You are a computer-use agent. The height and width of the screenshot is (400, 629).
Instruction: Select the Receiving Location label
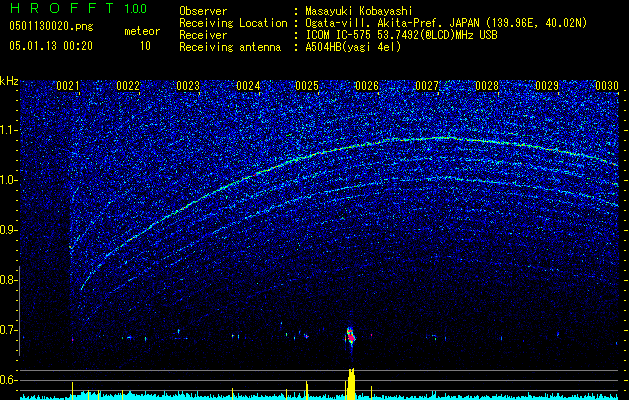pyautogui.click(x=233, y=23)
